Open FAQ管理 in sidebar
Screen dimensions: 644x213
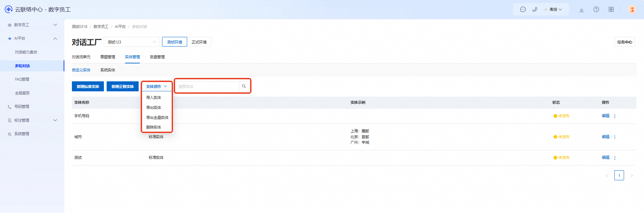22,79
